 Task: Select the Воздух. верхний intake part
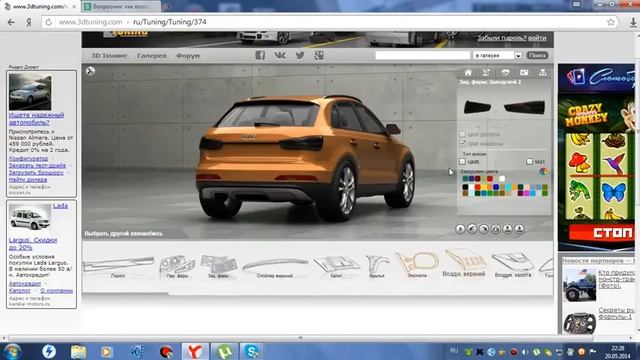464,263
